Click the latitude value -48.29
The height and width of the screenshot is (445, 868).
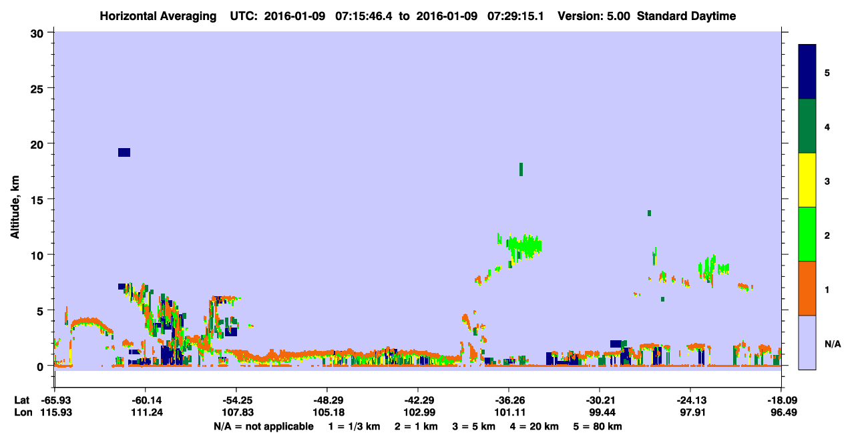click(x=327, y=400)
